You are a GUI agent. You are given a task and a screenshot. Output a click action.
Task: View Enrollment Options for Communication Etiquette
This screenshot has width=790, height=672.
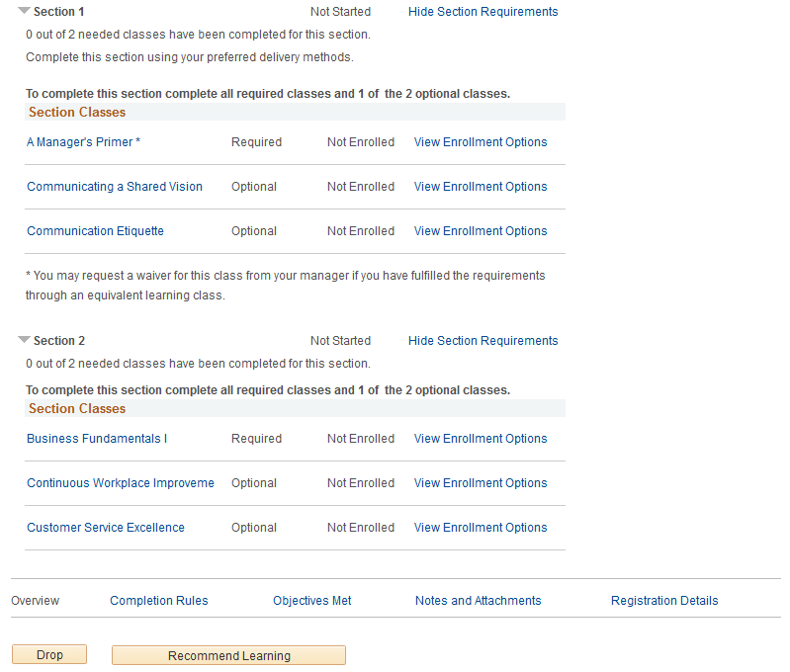point(481,230)
